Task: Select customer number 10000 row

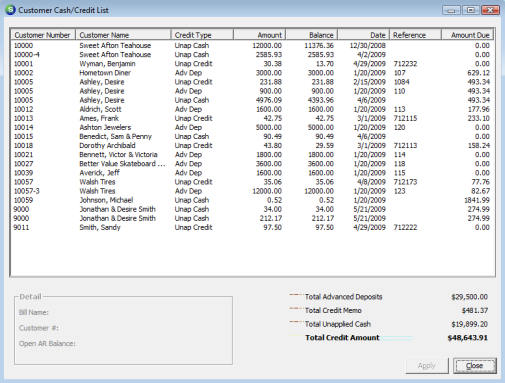Action: point(252,46)
